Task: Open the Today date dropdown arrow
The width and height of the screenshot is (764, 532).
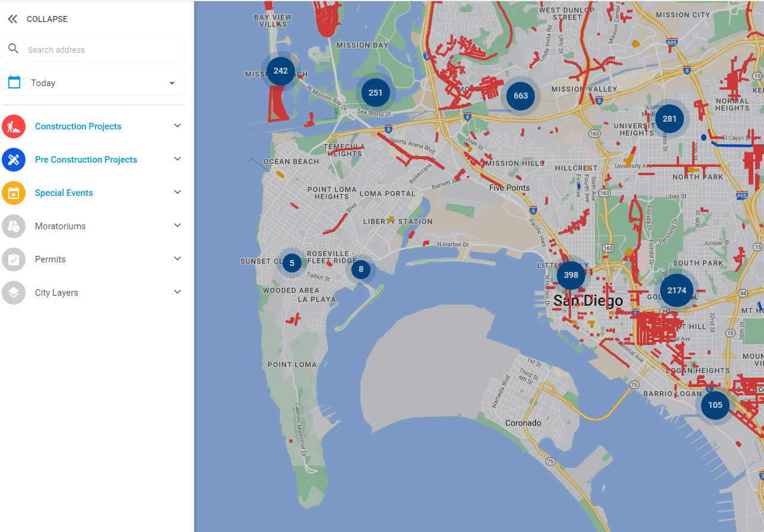Action: click(x=172, y=83)
